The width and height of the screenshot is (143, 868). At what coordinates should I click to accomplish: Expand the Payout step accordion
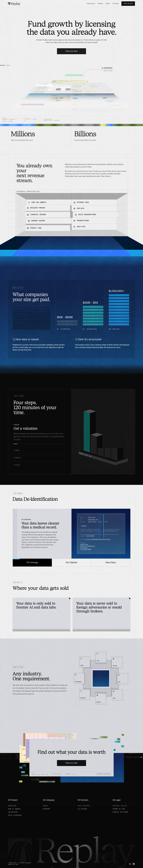40,465
